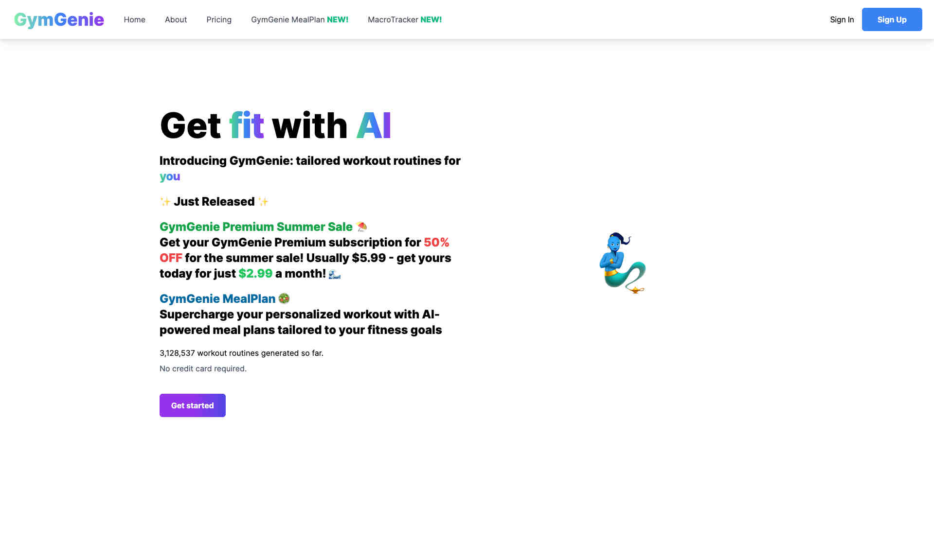
Task: Click the GymGenie MealPlan nav link
Action: tap(300, 19)
